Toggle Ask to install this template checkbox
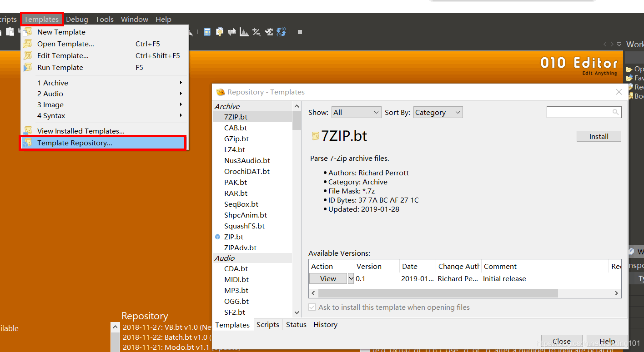Image resolution: width=644 pixels, height=352 pixels. pos(312,307)
